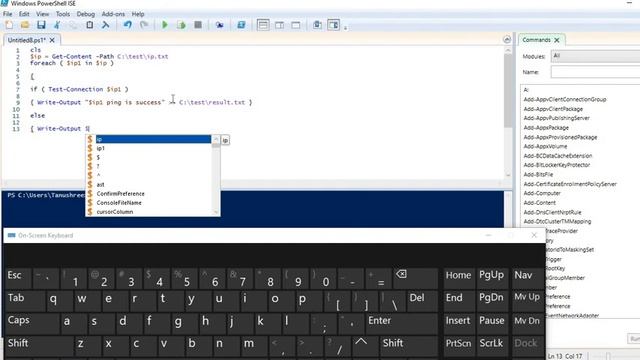Select Add-CertificateEnrollmentPolicyServer in the Commands list

coord(570,184)
